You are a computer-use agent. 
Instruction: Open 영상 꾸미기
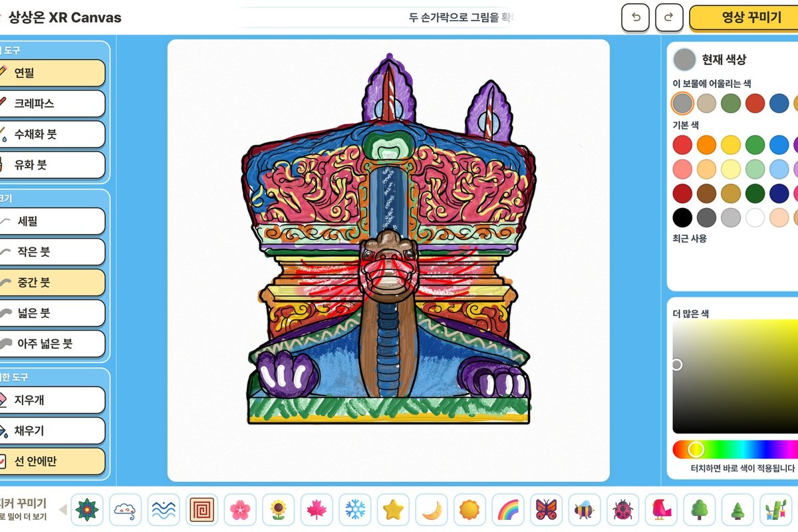744,18
